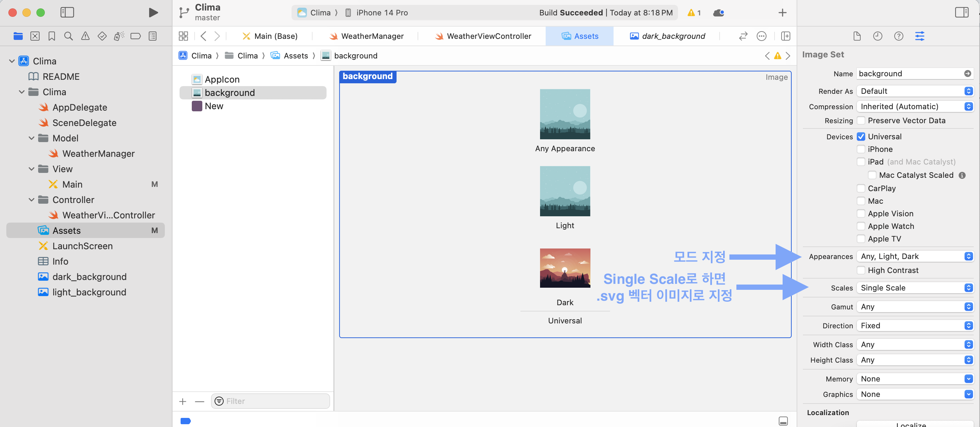Enable the iPhone device checkbox
The width and height of the screenshot is (980, 427).
coord(861,149)
